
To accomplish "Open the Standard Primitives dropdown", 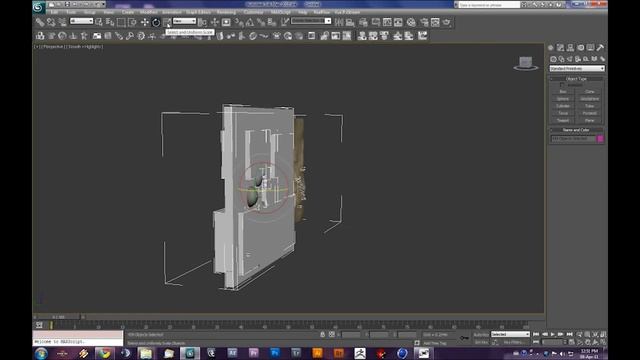I will click(577, 69).
